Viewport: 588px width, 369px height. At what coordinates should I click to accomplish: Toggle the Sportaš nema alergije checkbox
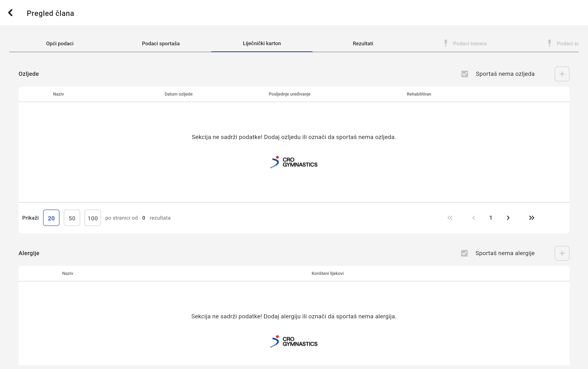coord(464,253)
